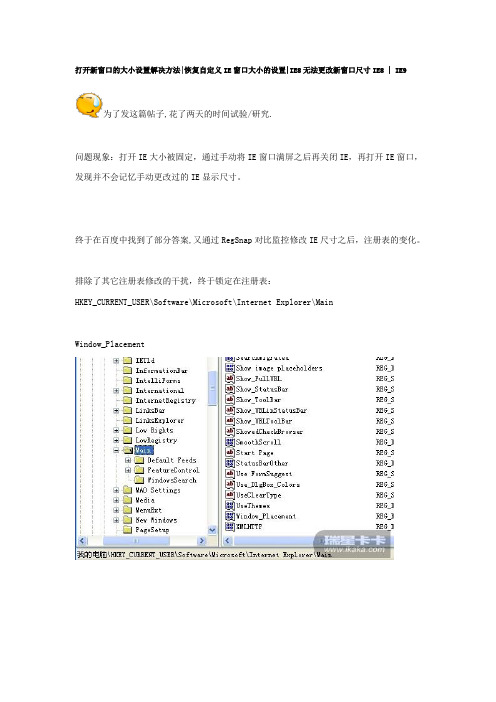Click the InternetRegistry folder icon
Screen dimensions: 496x702
click(128, 400)
